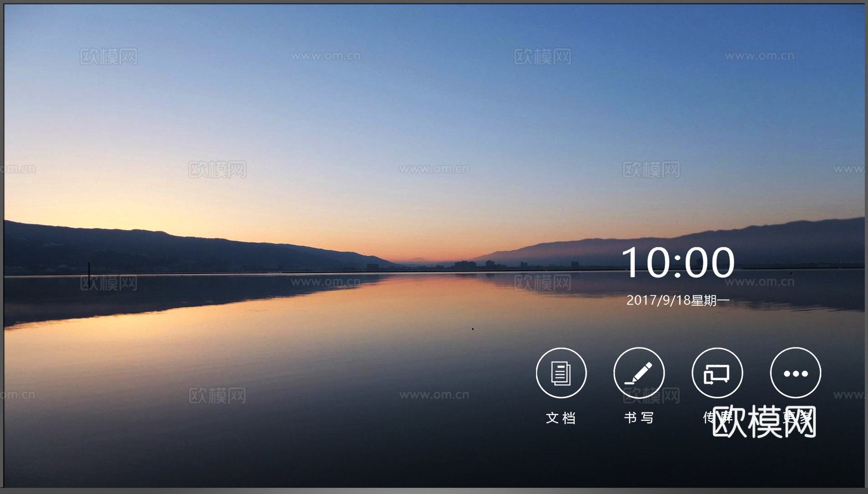The width and height of the screenshot is (868, 494).
Task: Open the document (文档) circle icon
Action: pos(561,373)
